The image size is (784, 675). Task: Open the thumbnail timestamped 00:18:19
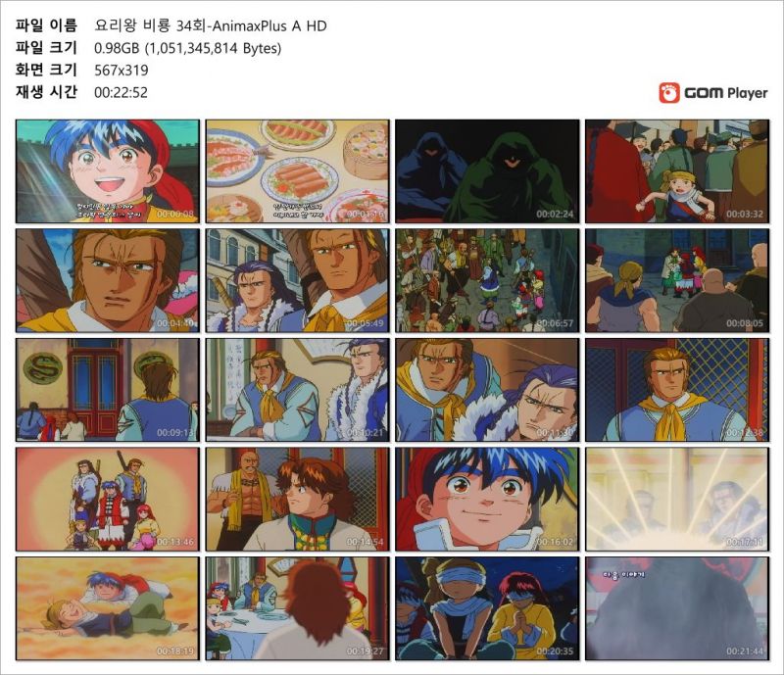click(108, 609)
